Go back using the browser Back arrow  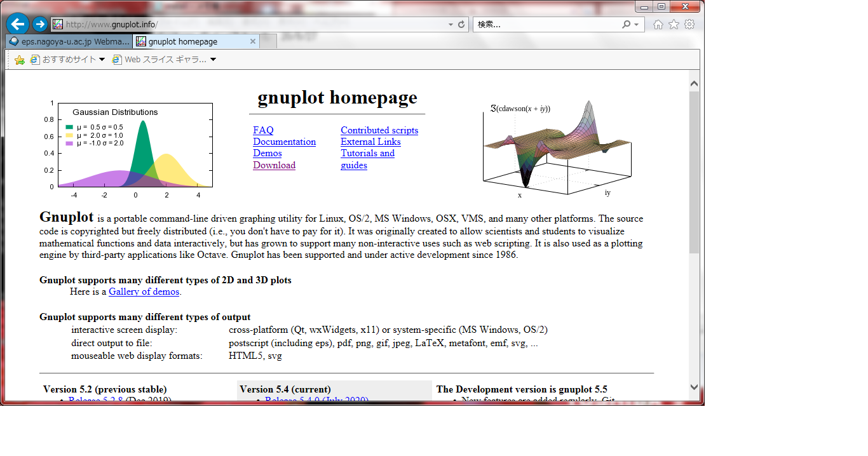pos(18,24)
